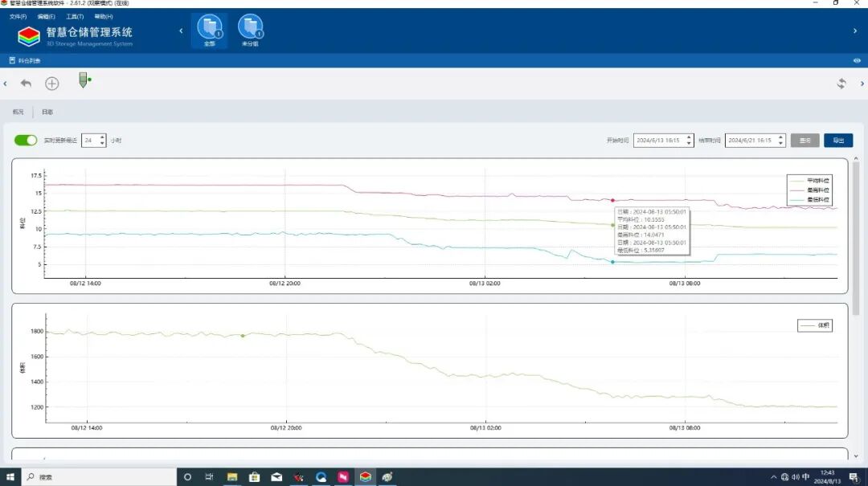Open the notification center icon
Viewport: 868px width, 486px height.
854,477
